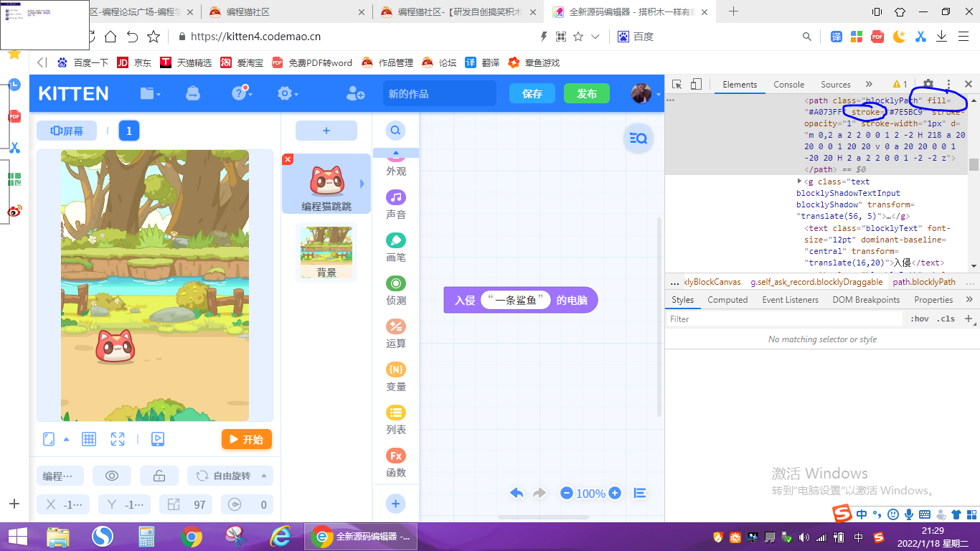Zoom in the workspace with plus
The height and width of the screenshot is (551, 980).
point(615,493)
